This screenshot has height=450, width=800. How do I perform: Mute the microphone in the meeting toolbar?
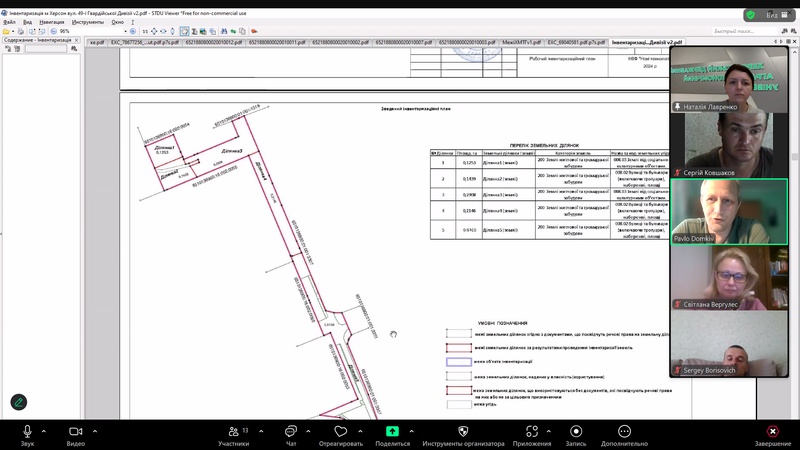pos(27,430)
